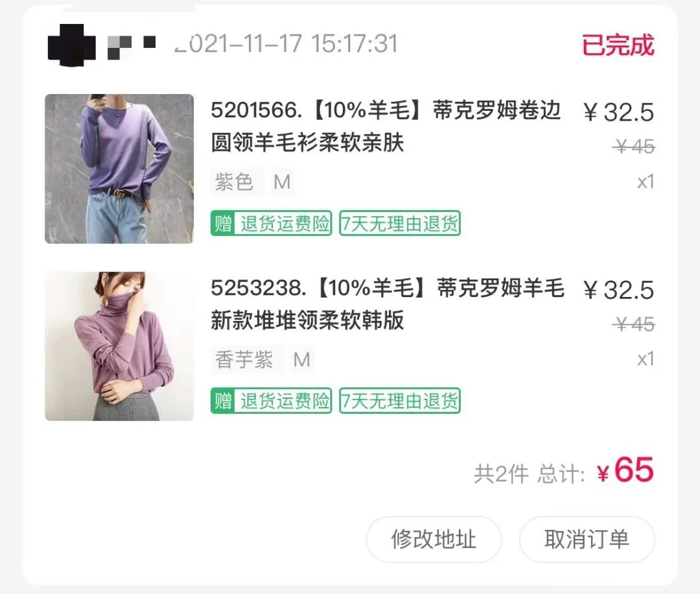This screenshot has width=700, height=594.
Task: Click the 紫色 color spec tag
Action: (x=235, y=182)
